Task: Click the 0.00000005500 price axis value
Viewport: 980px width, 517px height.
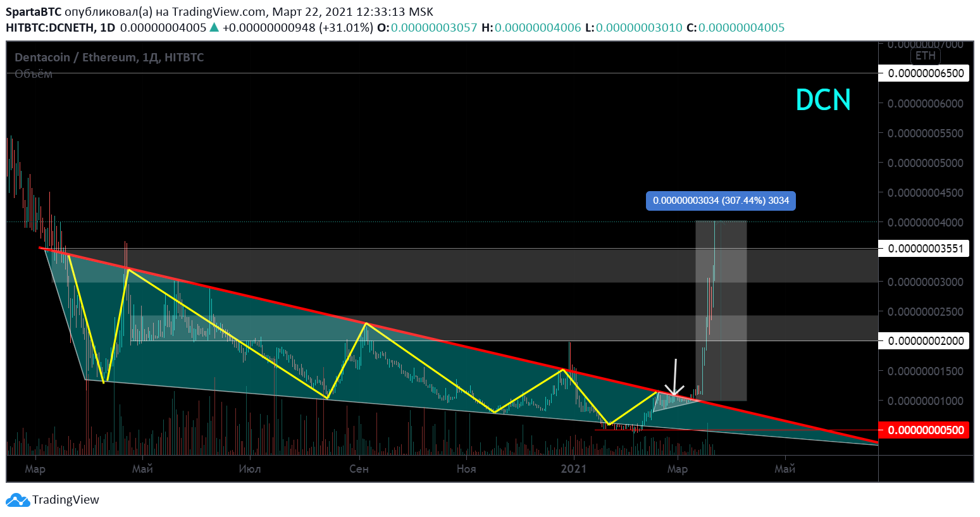Action: coord(926,134)
